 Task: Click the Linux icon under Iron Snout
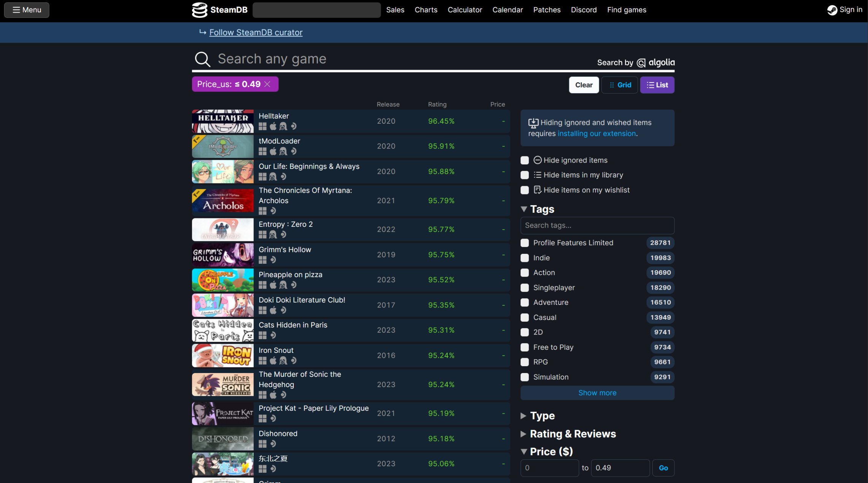283,360
